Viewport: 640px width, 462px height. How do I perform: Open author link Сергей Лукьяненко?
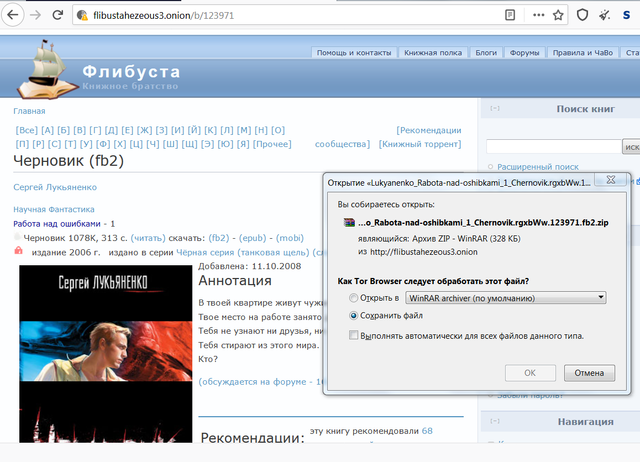click(55, 187)
